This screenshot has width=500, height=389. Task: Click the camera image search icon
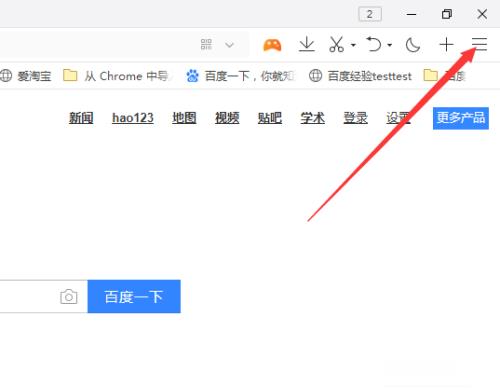point(69,296)
